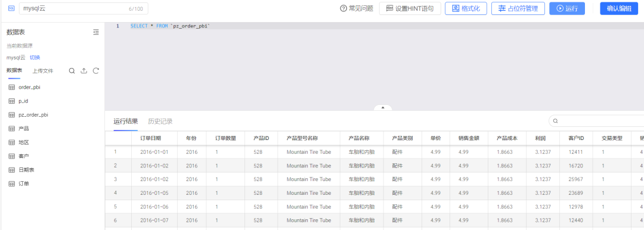This screenshot has width=644, height=230.
Task: Click the SQL dataset icon beside the name field
Action: pos(11,8)
